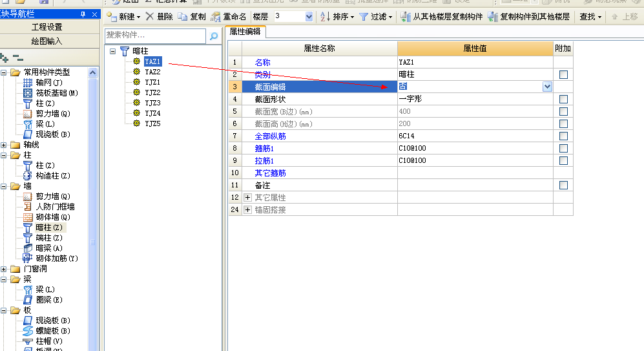This screenshot has height=351, width=644.
Task: Toggle 附加 checkbox for 截面高 row
Action: click(563, 123)
